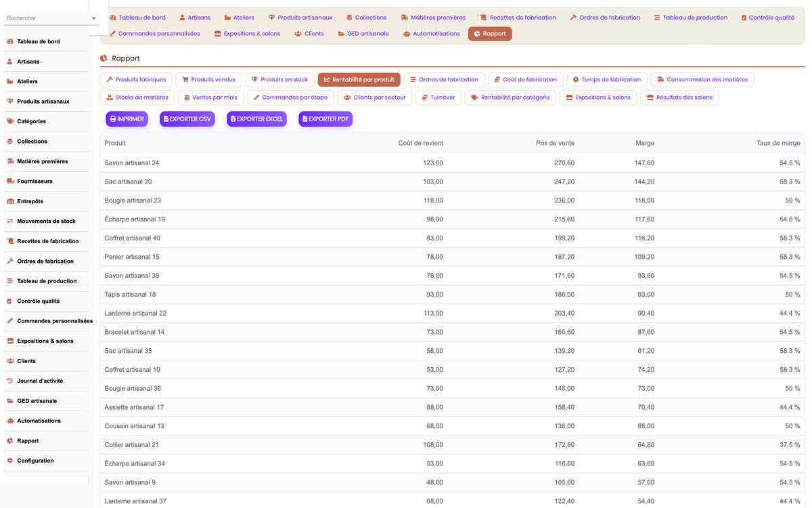
Task: Click the Mouvements de stock arrows icon
Action: (x=10, y=221)
